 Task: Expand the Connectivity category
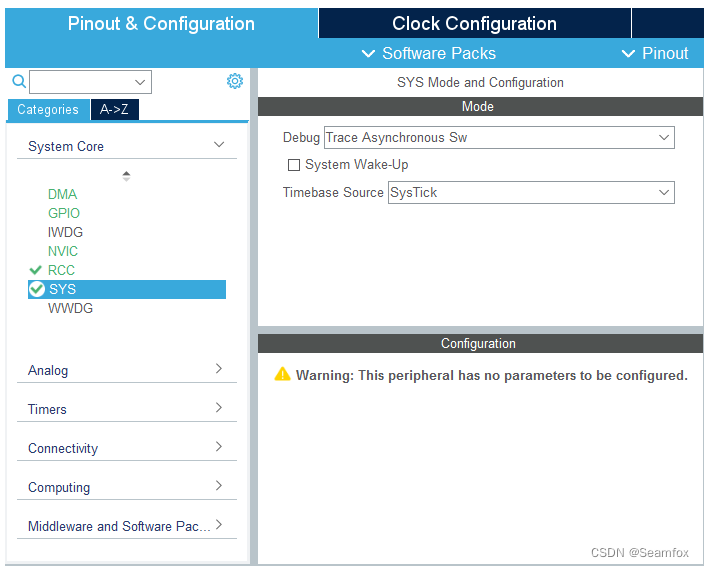coord(127,448)
